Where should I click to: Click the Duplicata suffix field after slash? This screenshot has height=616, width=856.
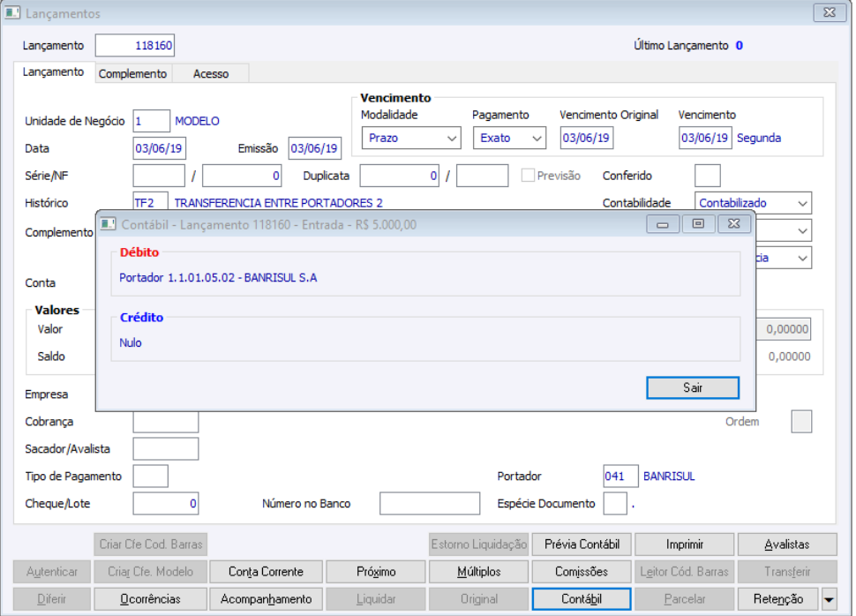tap(483, 176)
